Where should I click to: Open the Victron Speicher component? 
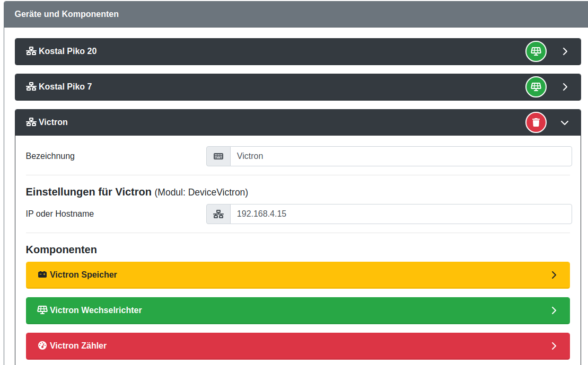(x=298, y=275)
